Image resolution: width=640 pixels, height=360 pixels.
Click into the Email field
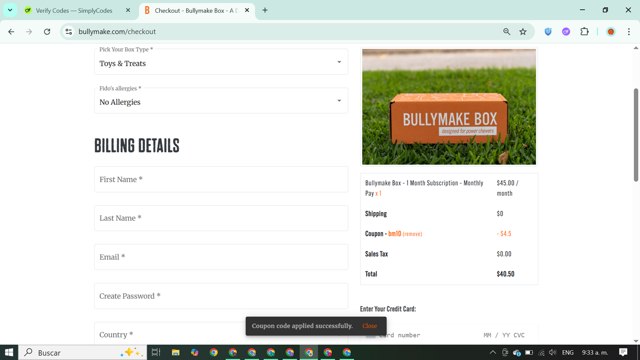coord(221,257)
